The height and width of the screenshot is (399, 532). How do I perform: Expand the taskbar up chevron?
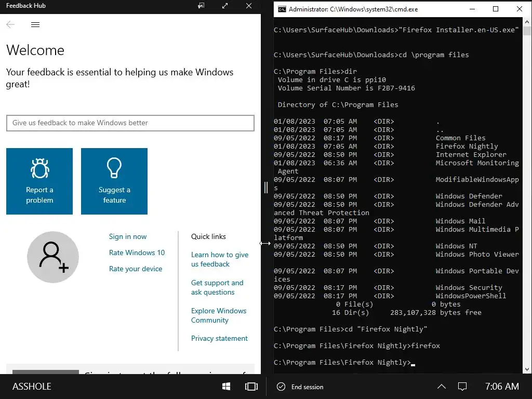click(x=442, y=387)
